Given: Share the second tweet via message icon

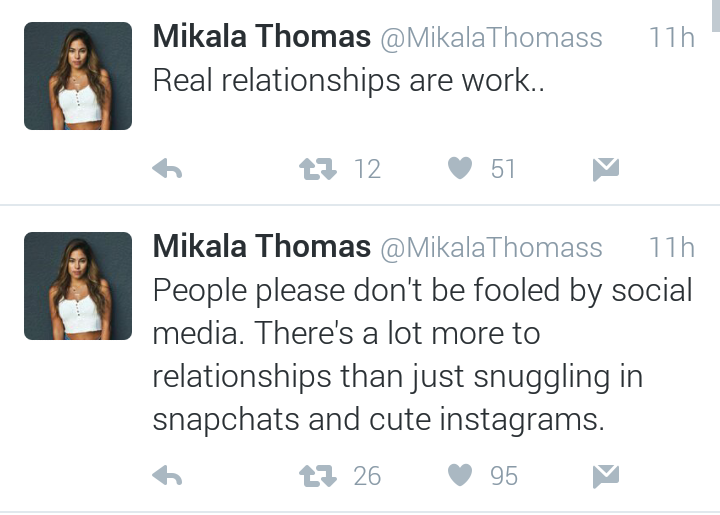Looking at the screenshot, I should click(606, 476).
